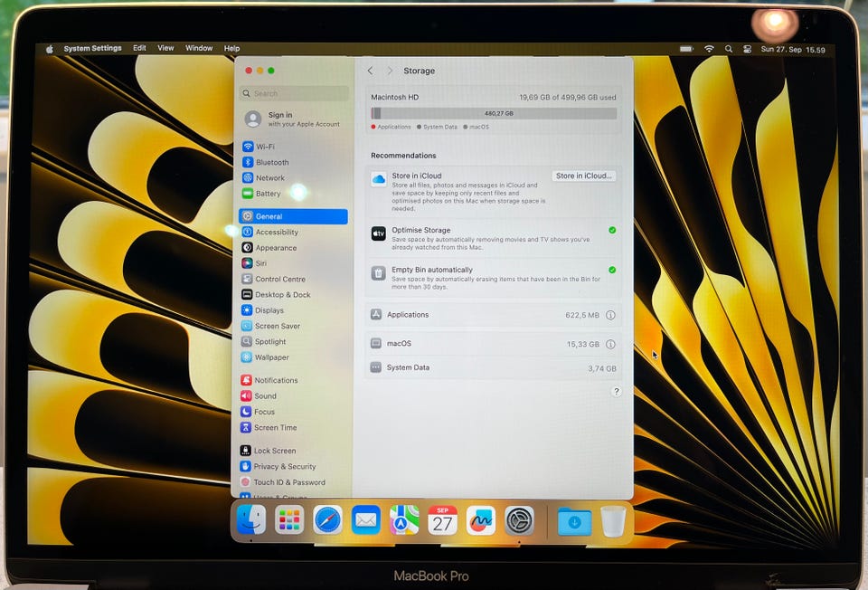
Task: Click the Macintosh HD storage usage bar
Action: (x=494, y=114)
